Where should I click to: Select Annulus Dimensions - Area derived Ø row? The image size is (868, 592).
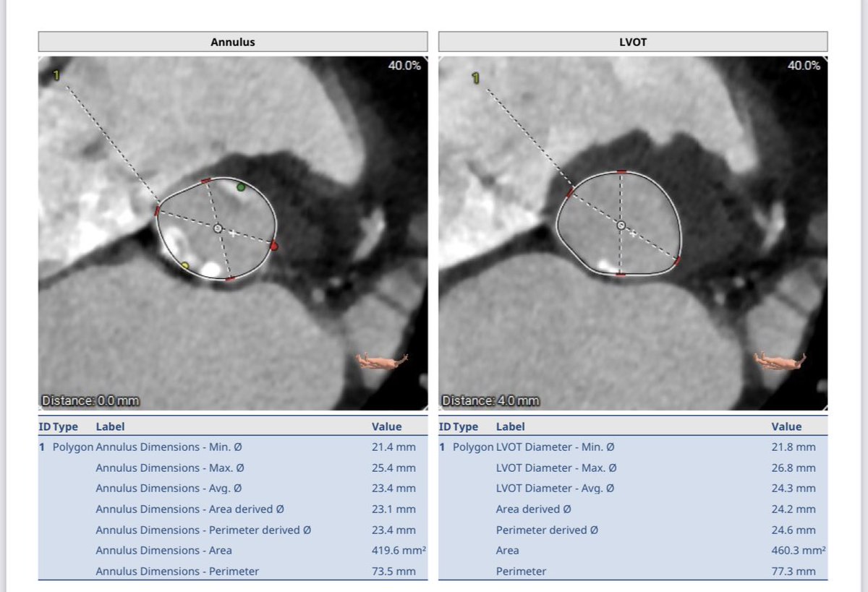coord(232,509)
